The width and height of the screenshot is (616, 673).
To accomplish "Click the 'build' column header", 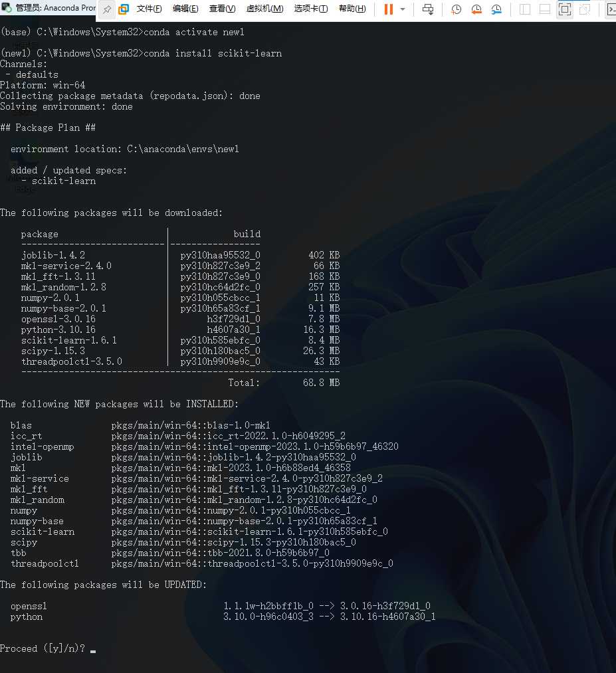I will click(x=247, y=234).
